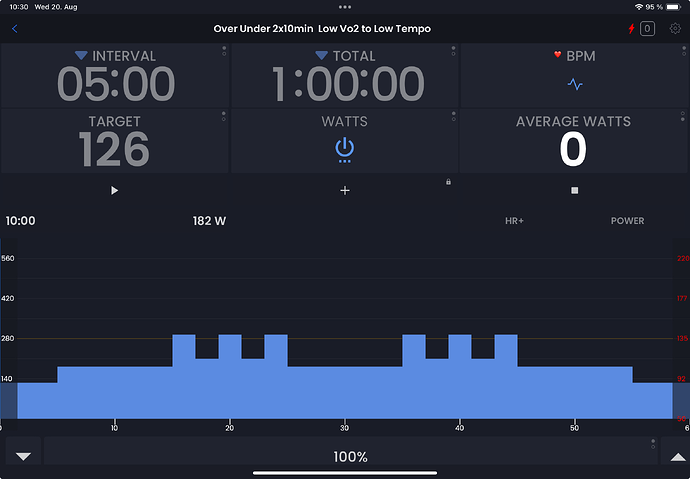Open the device counter badge showing 0
690x479 pixels.
(x=647, y=29)
